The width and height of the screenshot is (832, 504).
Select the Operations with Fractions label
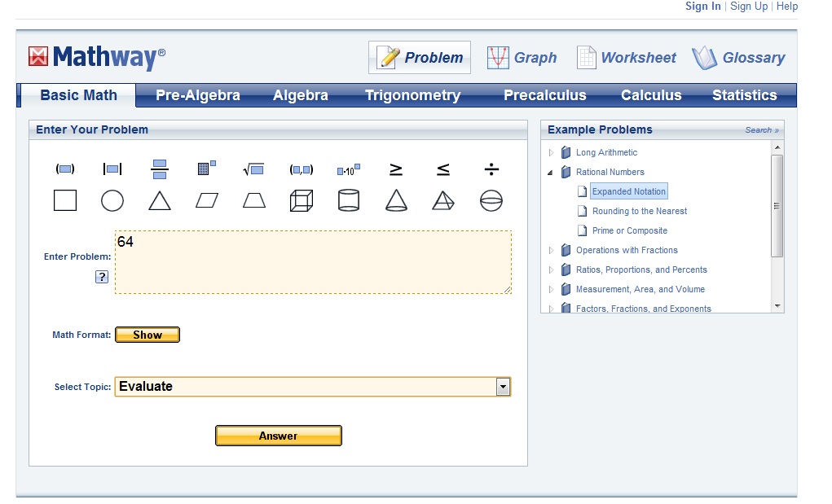[627, 250]
